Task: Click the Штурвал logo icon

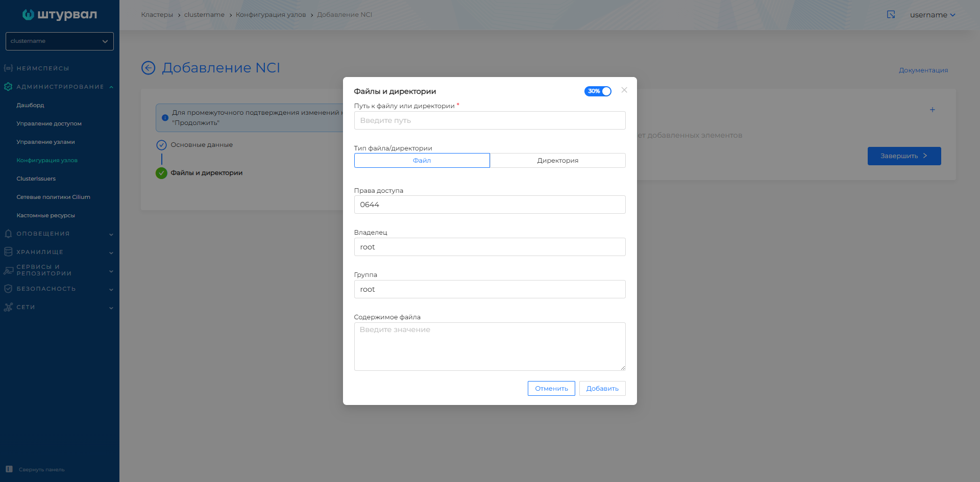Action: (27, 15)
